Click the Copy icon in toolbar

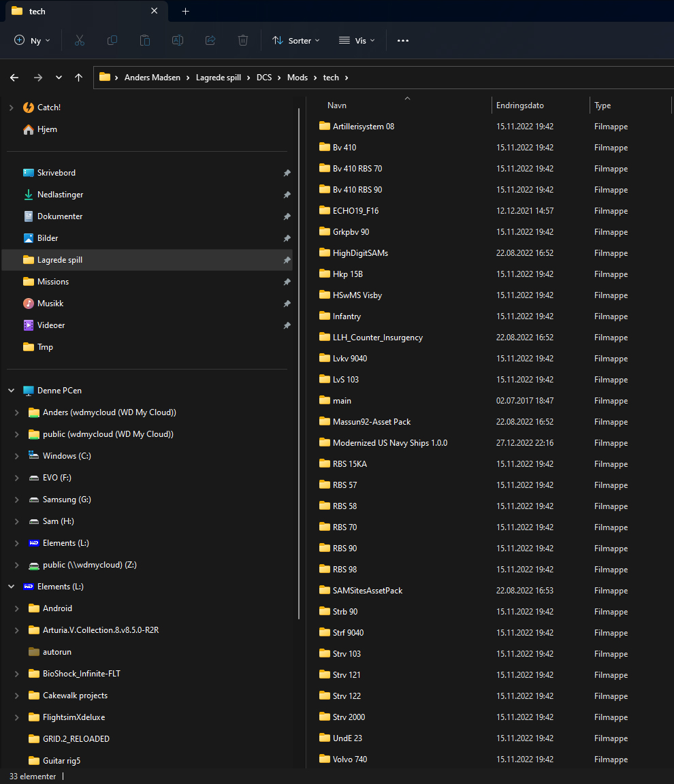click(x=112, y=41)
